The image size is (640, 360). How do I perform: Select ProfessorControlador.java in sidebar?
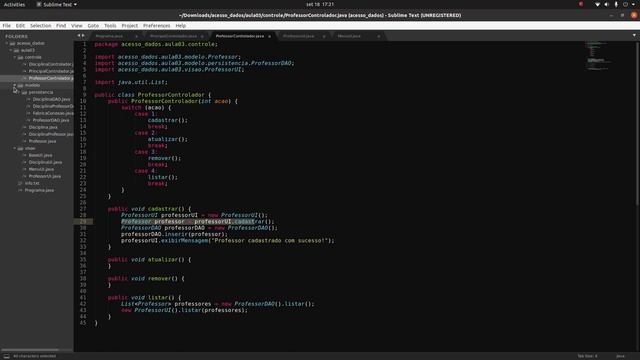click(x=51, y=78)
